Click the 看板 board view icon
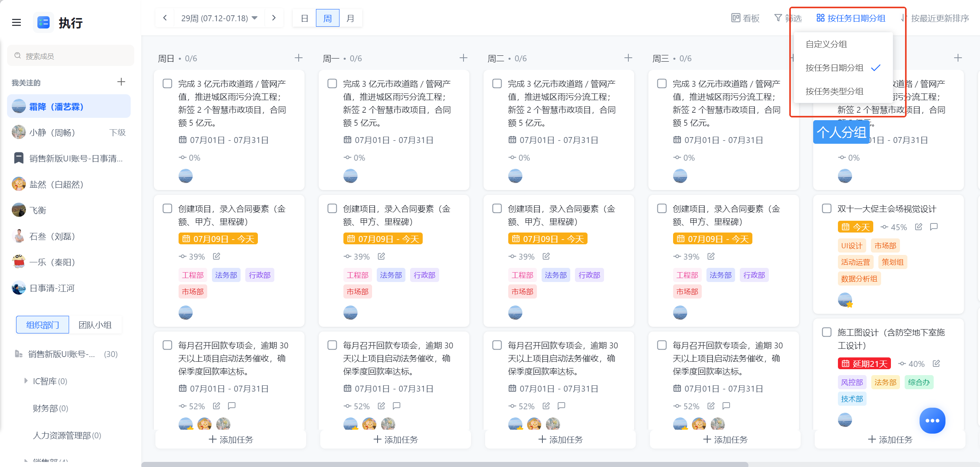The image size is (980, 467). pyautogui.click(x=735, y=18)
